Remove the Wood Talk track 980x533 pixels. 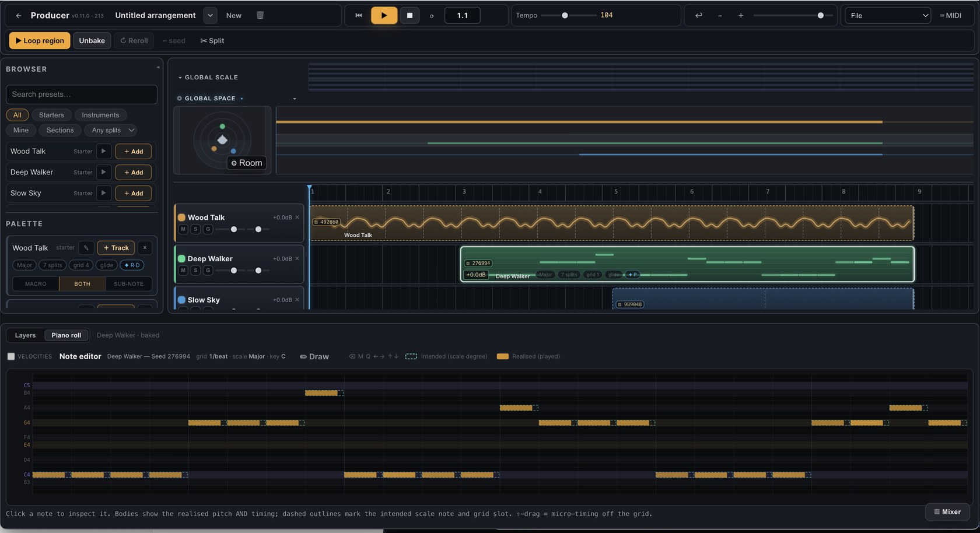(297, 218)
